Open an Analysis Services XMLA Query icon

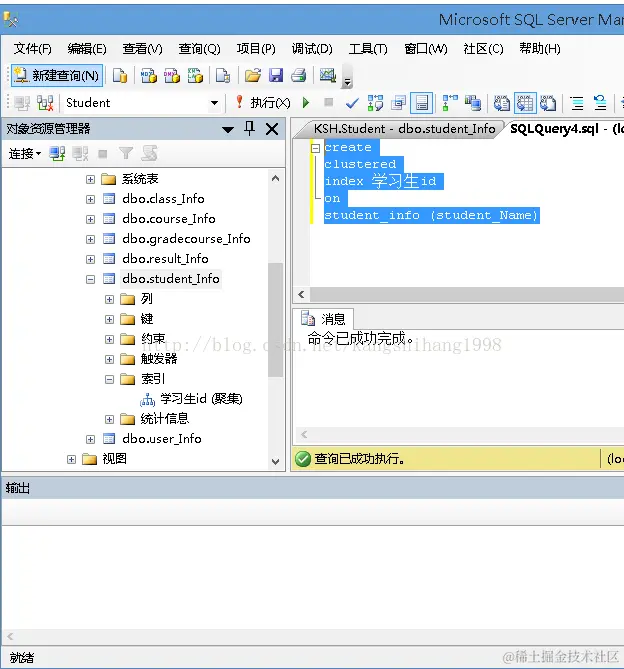click(x=195, y=76)
